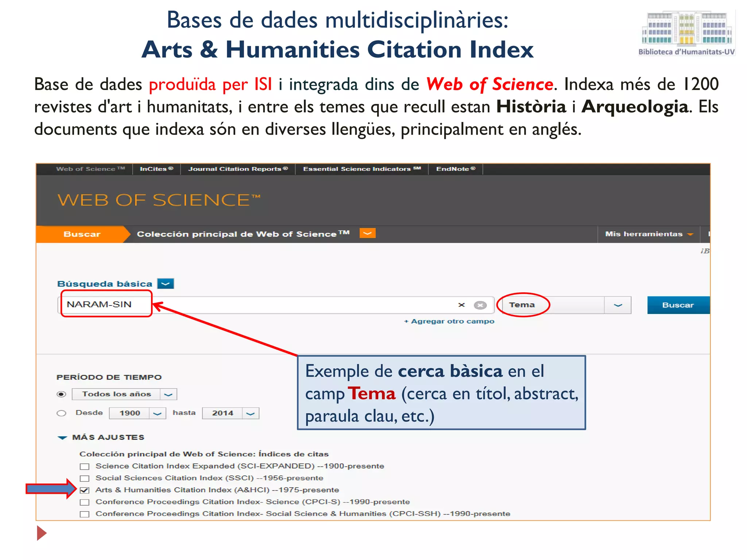
Task: Enable Science Citation Index Expanded checkbox
Action: tap(85, 466)
